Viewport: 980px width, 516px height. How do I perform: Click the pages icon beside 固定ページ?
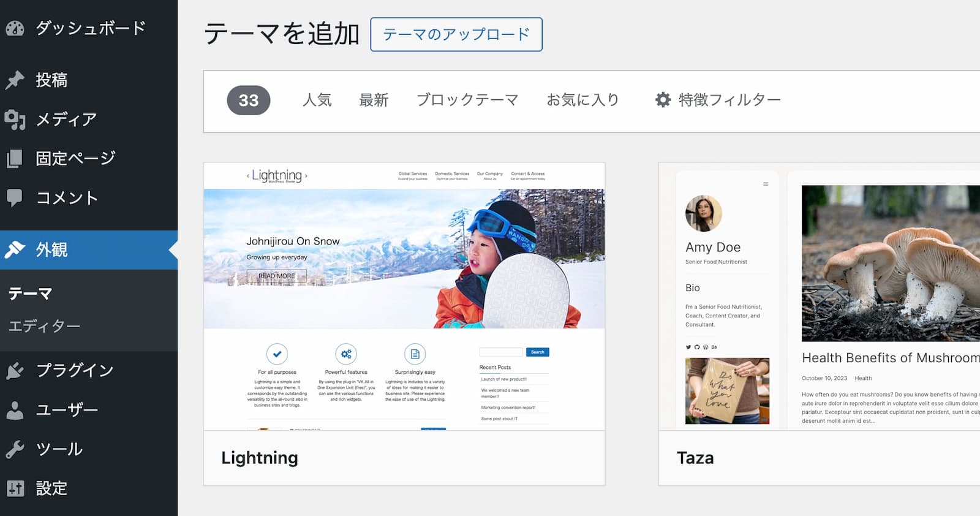coord(15,159)
